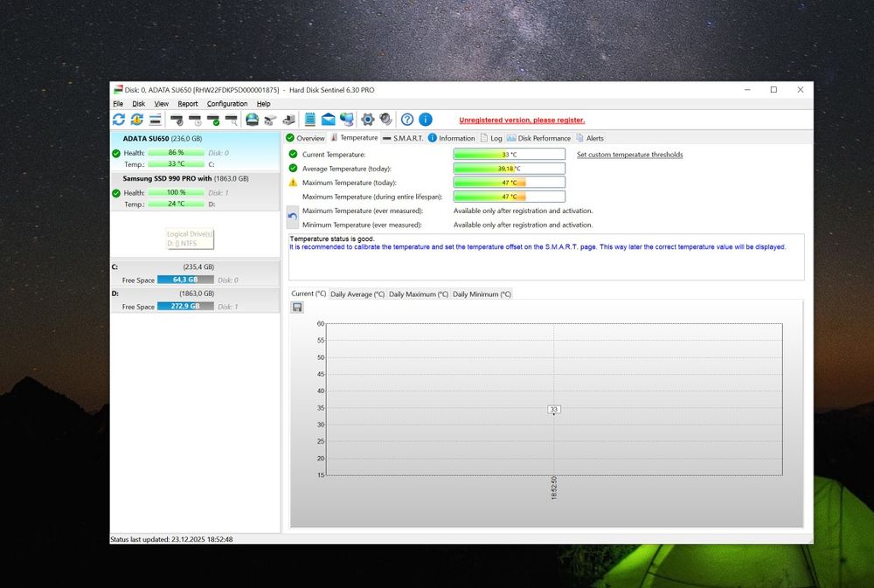Screen dimensions: 874x588
Task: Switch to Daily Maximum (°C) graph tab
Action: coord(418,294)
